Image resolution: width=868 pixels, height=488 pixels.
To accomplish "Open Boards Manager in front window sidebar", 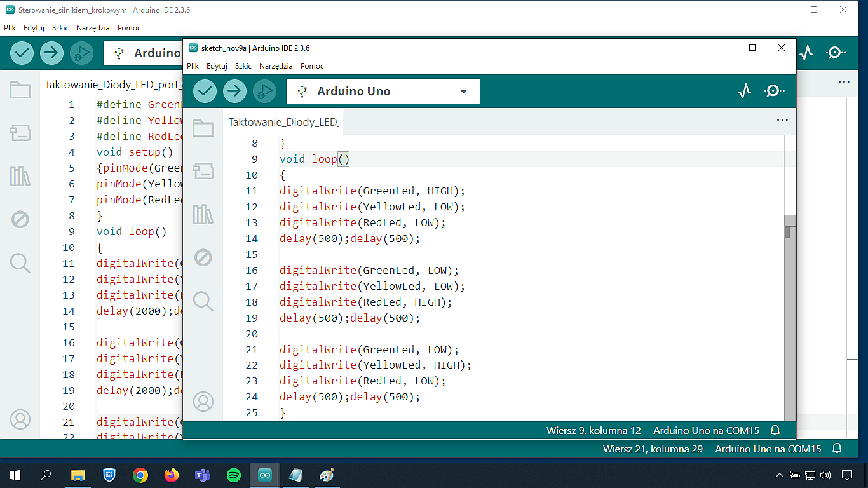I will pos(203,171).
